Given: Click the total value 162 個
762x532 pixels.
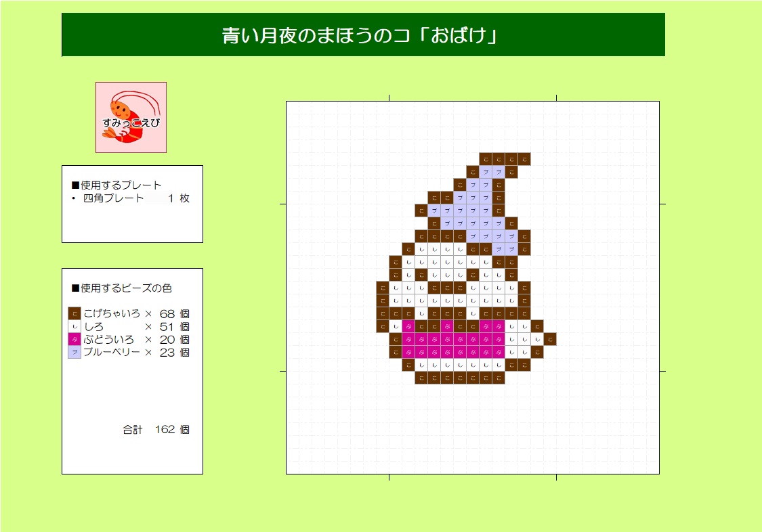Looking at the screenshot, I should (x=173, y=430).
